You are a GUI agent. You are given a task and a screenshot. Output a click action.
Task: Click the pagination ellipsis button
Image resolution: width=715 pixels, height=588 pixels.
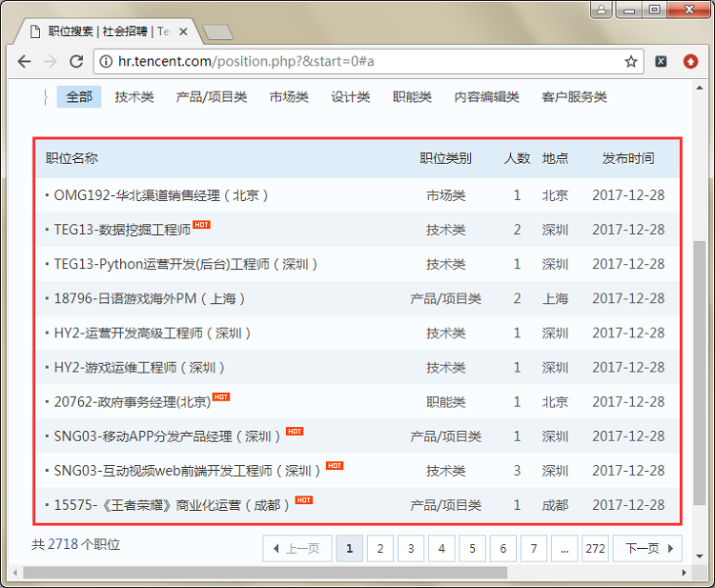pyautogui.click(x=564, y=548)
